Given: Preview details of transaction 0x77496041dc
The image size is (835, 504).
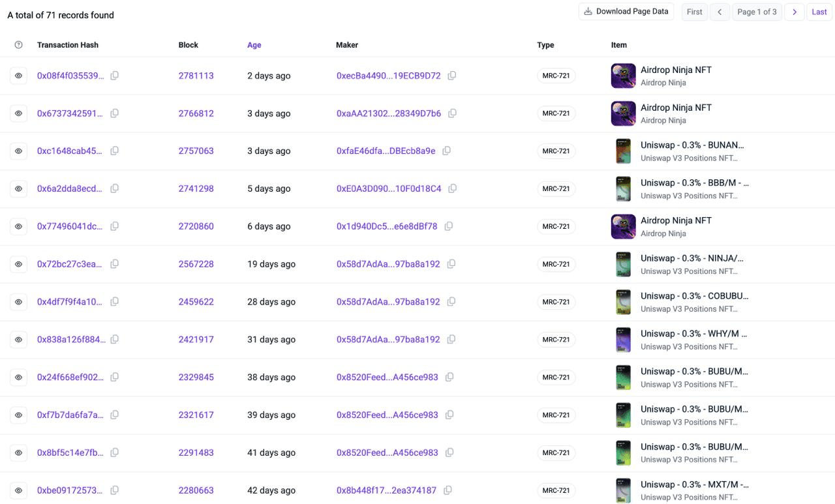Looking at the screenshot, I should (18, 226).
